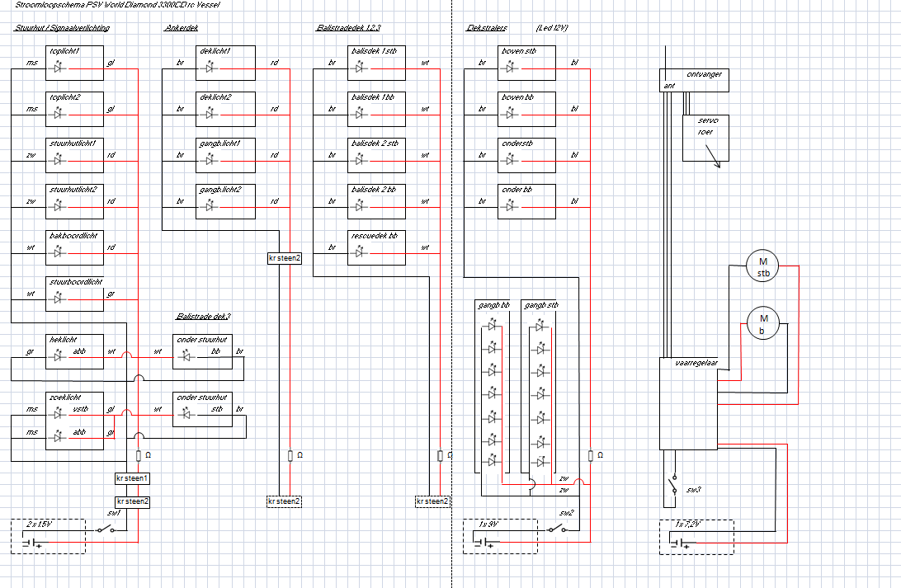Click the sw2 switch symbol

[558, 529]
